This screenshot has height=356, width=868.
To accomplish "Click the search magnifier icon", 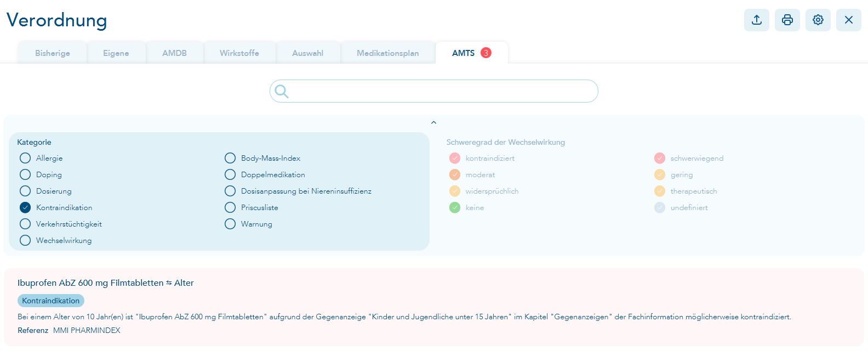I will point(282,91).
